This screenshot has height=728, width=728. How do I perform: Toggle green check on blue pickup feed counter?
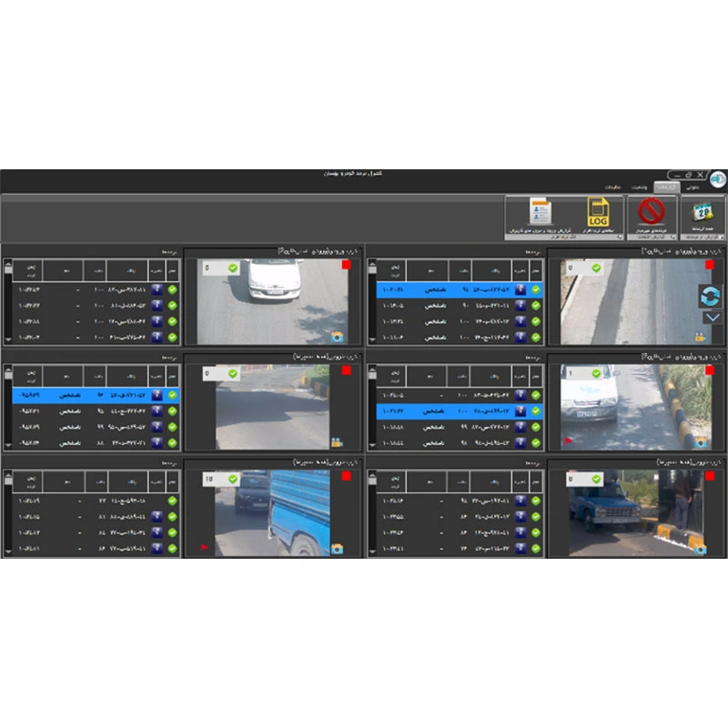click(x=596, y=480)
